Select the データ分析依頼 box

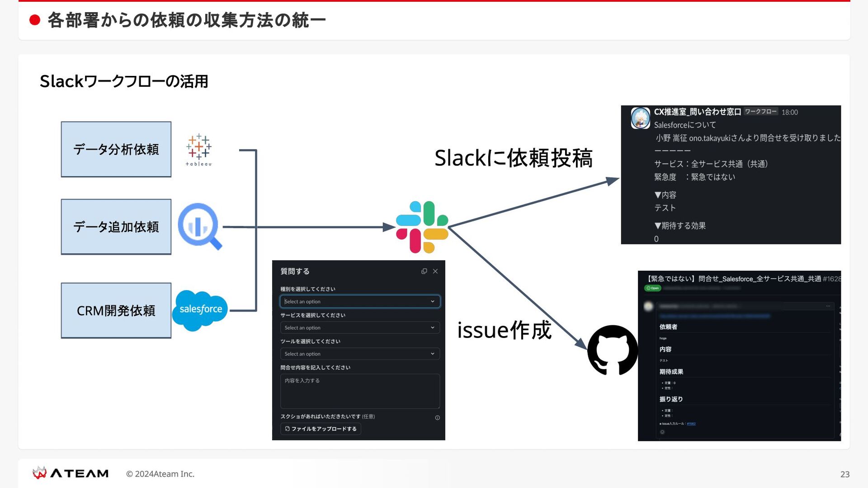point(116,149)
